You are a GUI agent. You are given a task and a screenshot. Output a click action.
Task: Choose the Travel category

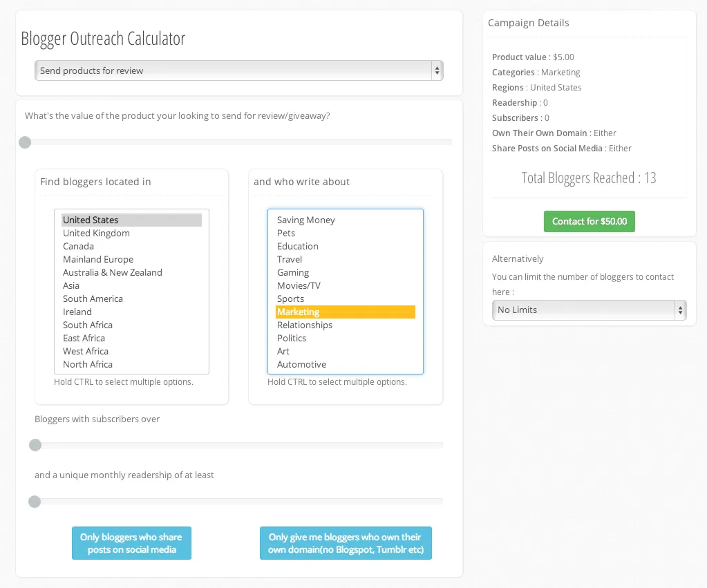pos(290,259)
